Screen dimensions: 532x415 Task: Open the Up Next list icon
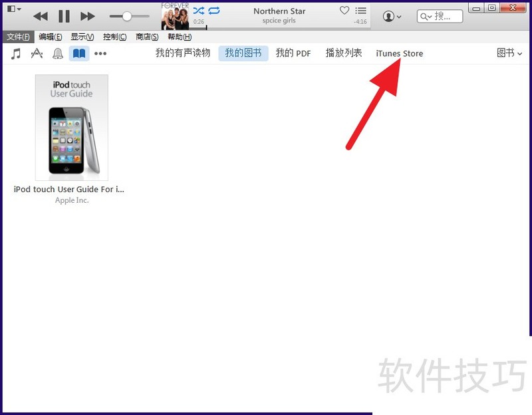(x=360, y=11)
